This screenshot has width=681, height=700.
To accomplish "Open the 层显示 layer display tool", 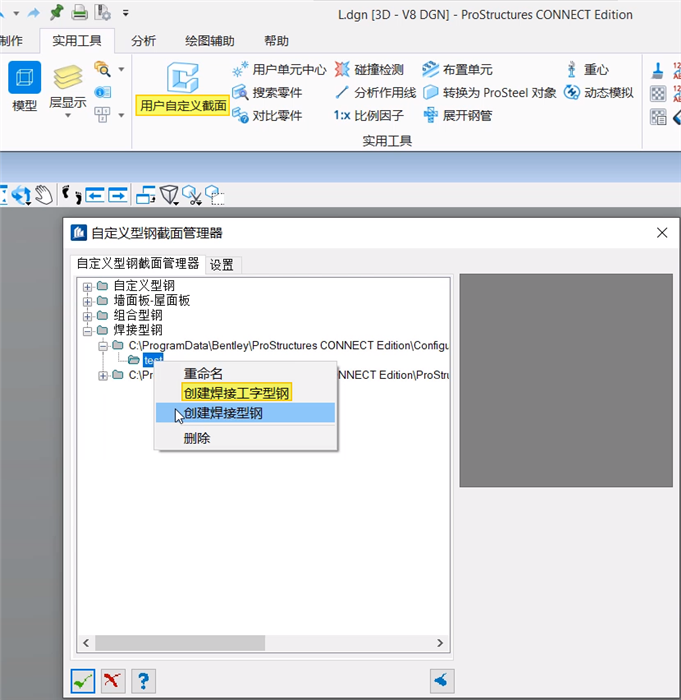I will tap(67, 92).
